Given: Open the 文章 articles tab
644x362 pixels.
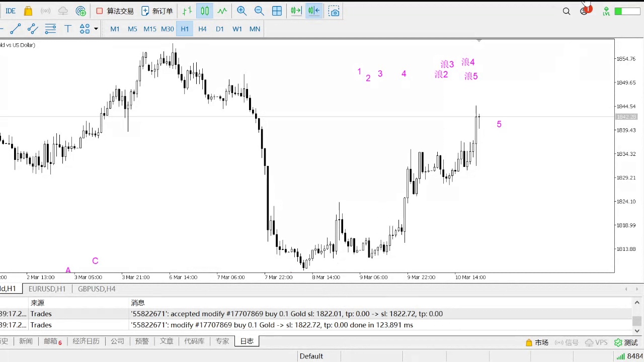Looking at the screenshot, I should click(x=167, y=341).
